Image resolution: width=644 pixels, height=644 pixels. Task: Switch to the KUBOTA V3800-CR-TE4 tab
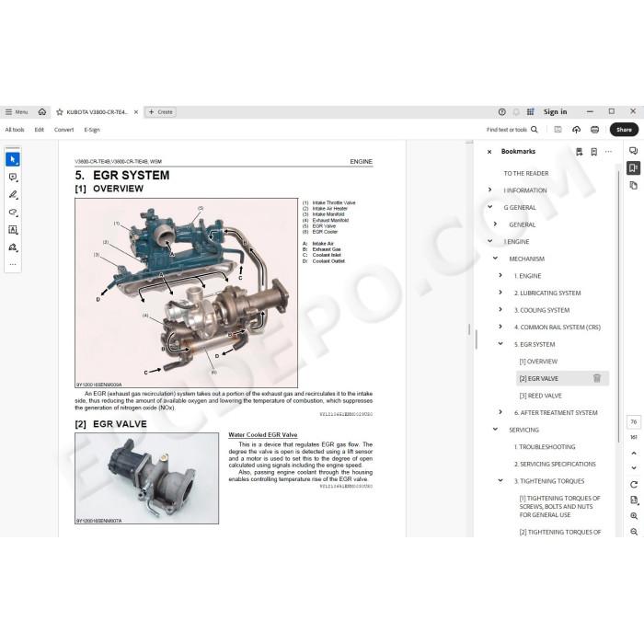tap(98, 111)
